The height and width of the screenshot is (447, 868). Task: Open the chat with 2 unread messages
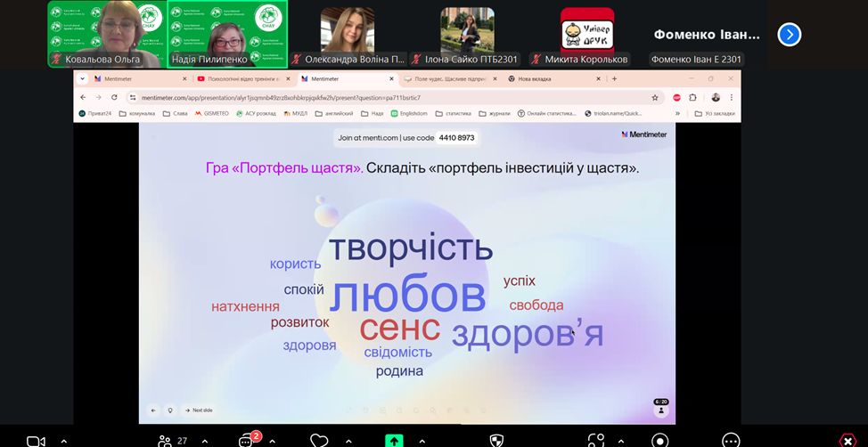(247, 441)
